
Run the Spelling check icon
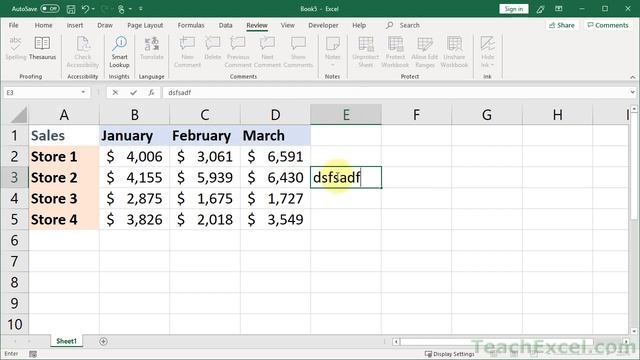coord(16,48)
